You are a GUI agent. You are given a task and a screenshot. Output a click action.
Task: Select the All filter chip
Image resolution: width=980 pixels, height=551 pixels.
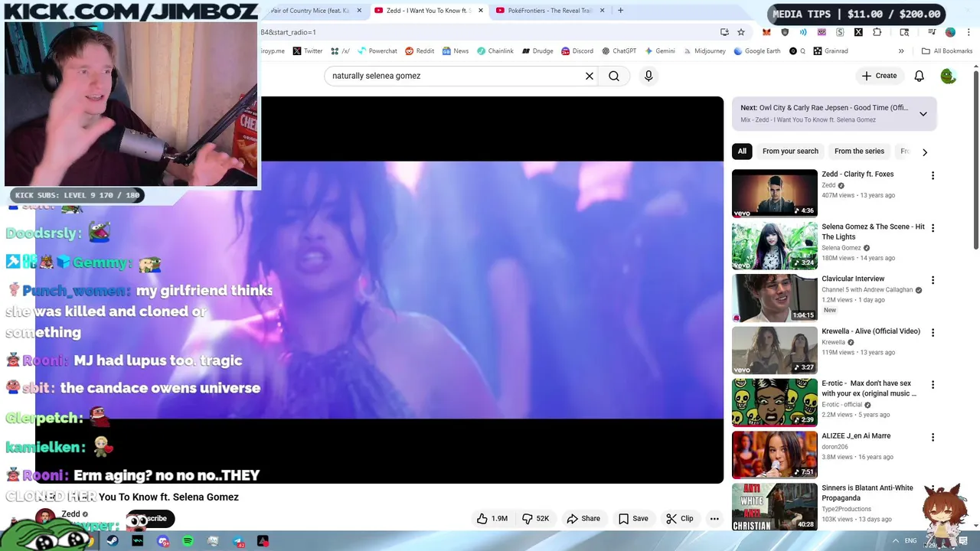click(742, 151)
